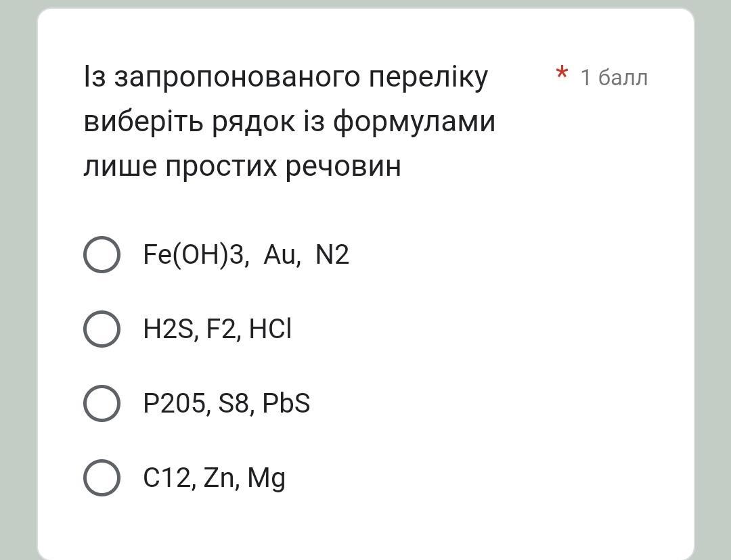Click "HCl" in the second option
Image resolution: width=731 pixels, height=560 pixels.
pos(270,329)
